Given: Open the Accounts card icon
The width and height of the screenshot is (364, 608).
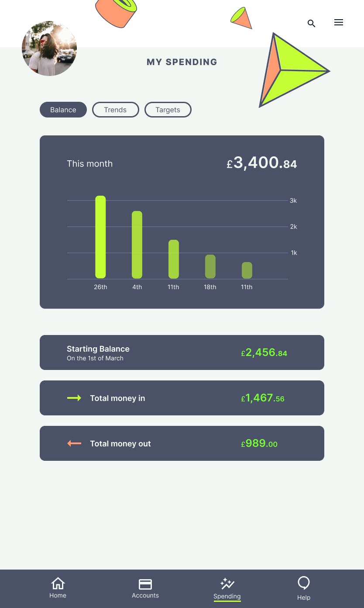Looking at the screenshot, I should [x=145, y=584].
